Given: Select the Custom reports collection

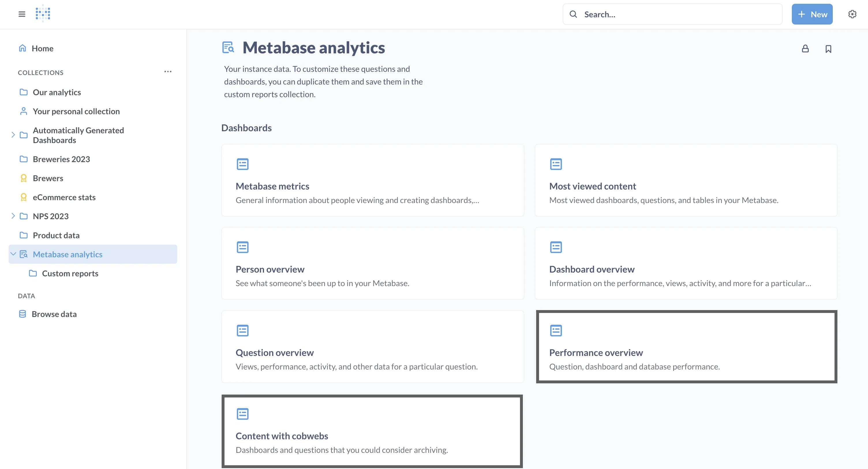Looking at the screenshot, I should 70,273.
